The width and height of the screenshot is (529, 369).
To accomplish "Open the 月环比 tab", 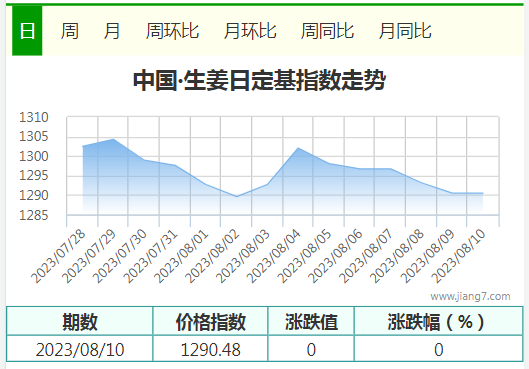I will point(250,31).
